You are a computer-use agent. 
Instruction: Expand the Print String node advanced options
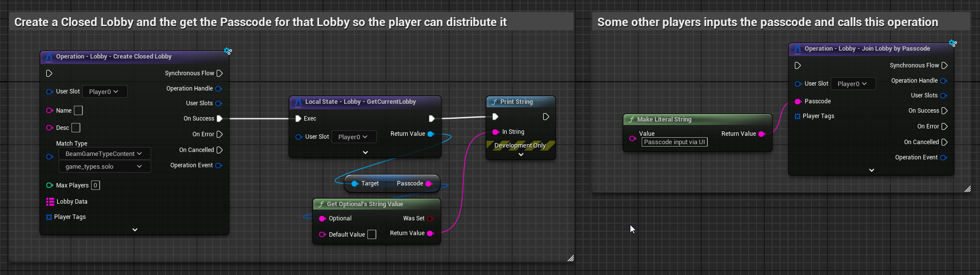(521, 154)
